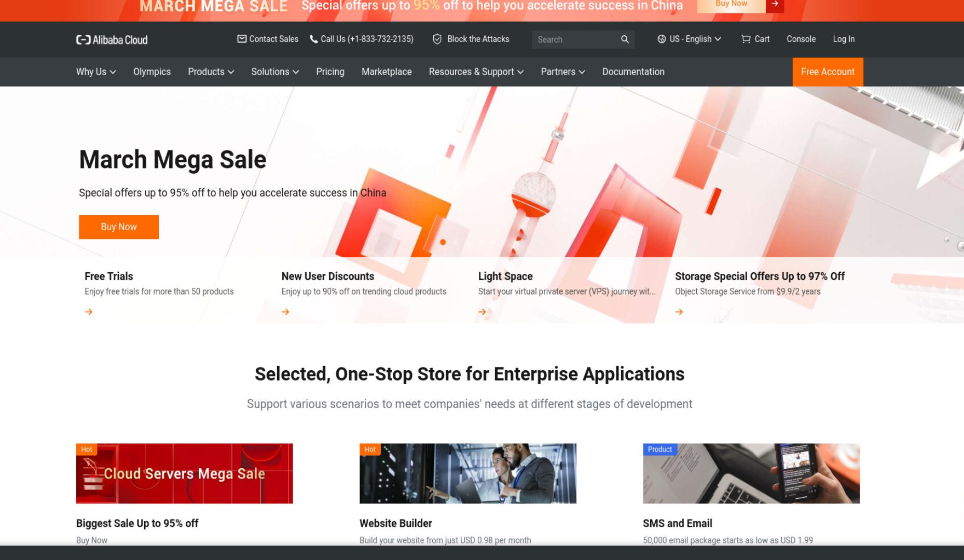The width and height of the screenshot is (964, 560).
Task: Click the Free Trials heading
Action: coord(109,276)
